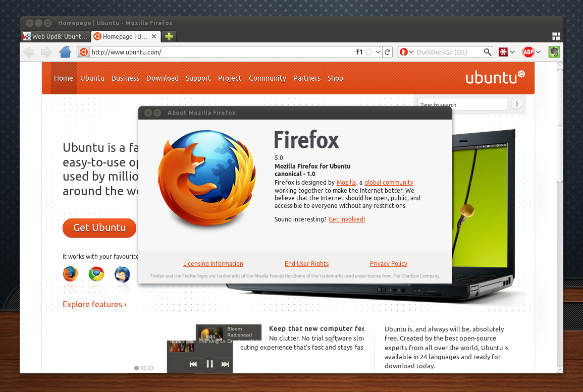Viewport: 583px width, 392px height.
Task: Click the scrollbar down arrow
Action: [560, 370]
